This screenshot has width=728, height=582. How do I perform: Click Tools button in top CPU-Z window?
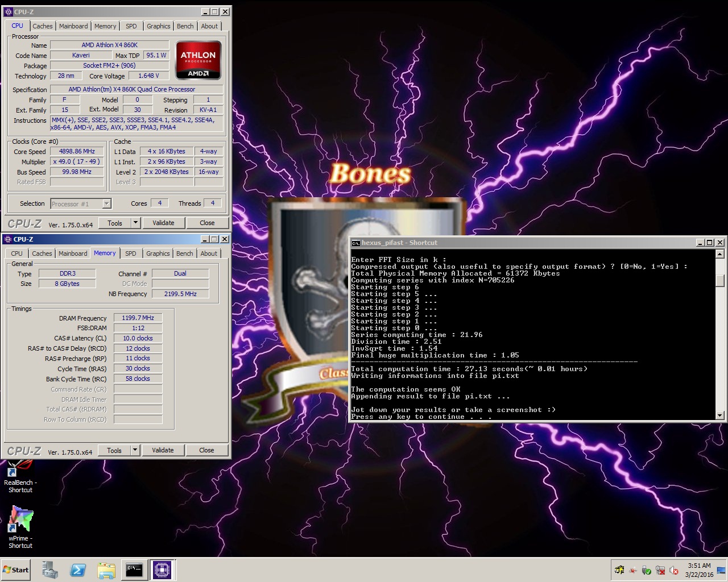point(115,223)
